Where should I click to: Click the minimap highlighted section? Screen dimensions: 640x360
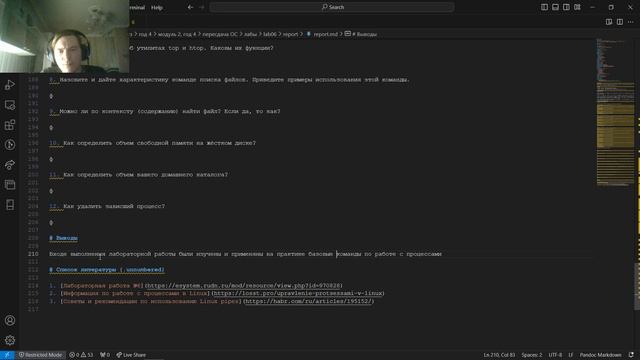pyautogui.click(x=615, y=126)
